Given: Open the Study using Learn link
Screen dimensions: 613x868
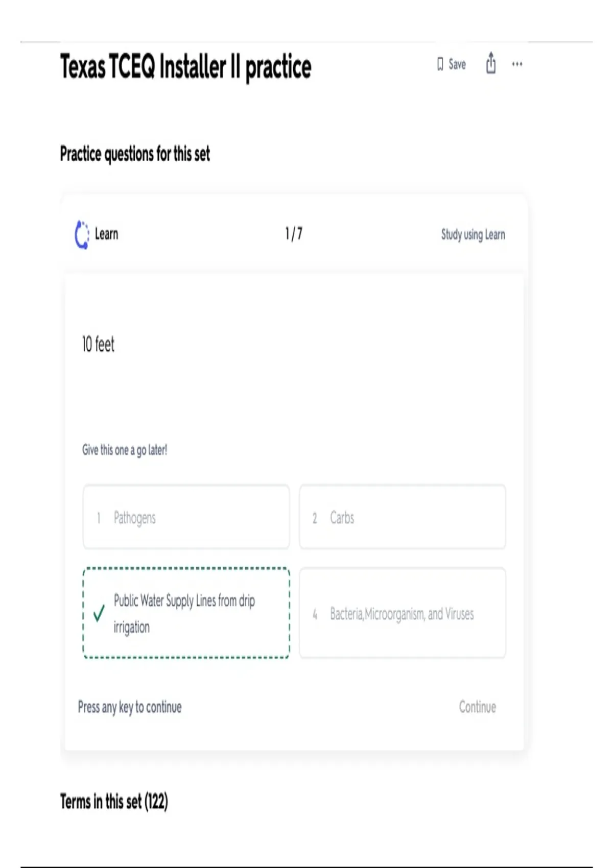Looking at the screenshot, I should click(x=473, y=235).
